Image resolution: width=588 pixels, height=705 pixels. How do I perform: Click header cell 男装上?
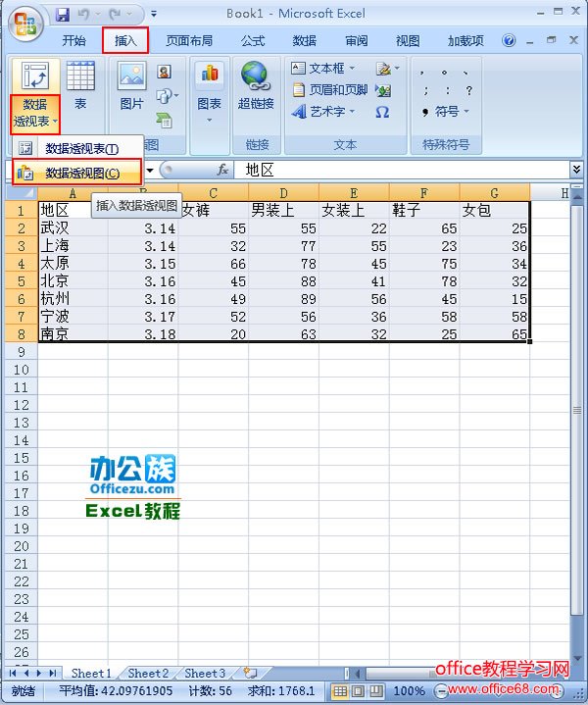pos(283,210)
